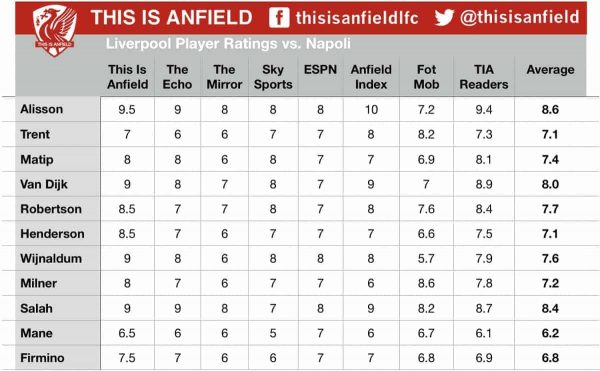Click the Liverpool Player Ratings vs. Napoli subtitle
Screen dimensions: 600x371
click(x=228, y=44)
